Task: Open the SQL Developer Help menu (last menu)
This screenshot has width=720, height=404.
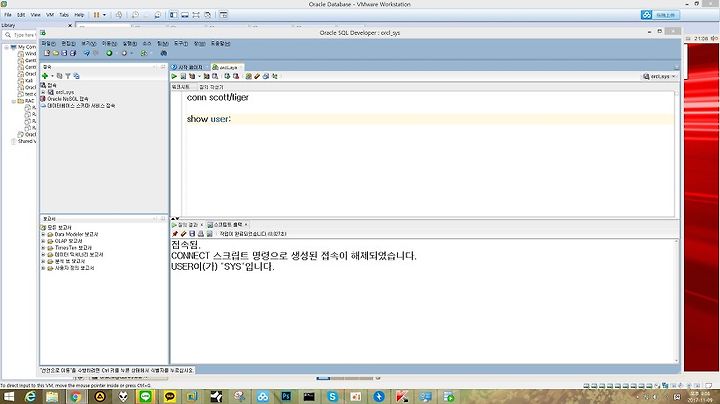Action: pos(220,44)
